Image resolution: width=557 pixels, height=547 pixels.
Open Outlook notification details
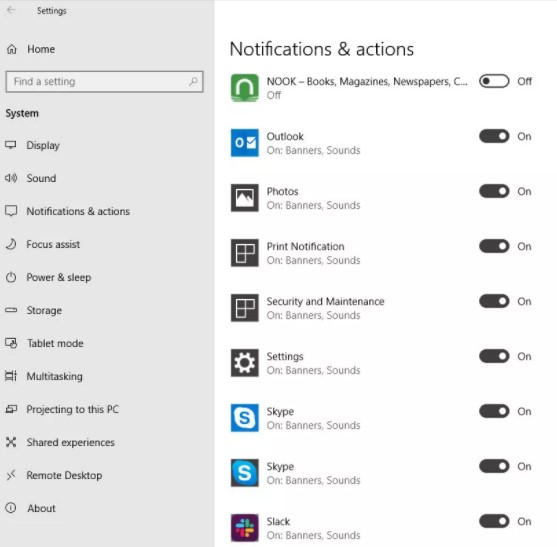(313, 143)
